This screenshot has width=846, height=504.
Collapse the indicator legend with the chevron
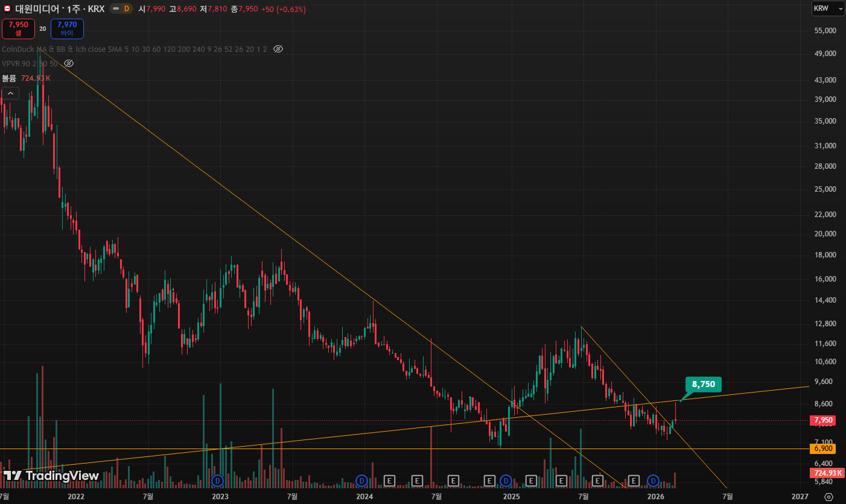(x=10, y=93)
